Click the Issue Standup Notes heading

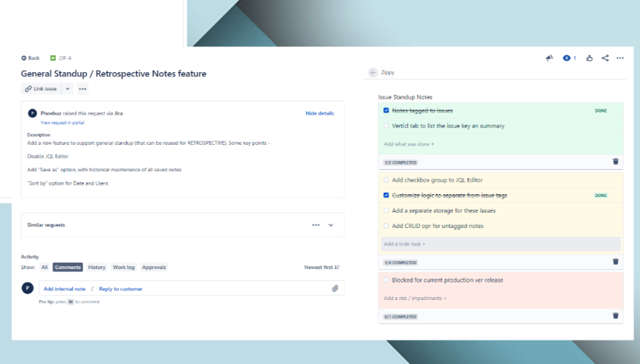[405, 97]
